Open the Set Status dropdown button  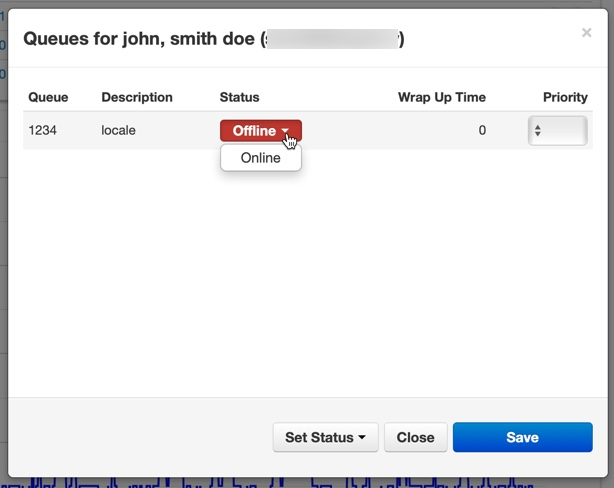tap(325, 437)
